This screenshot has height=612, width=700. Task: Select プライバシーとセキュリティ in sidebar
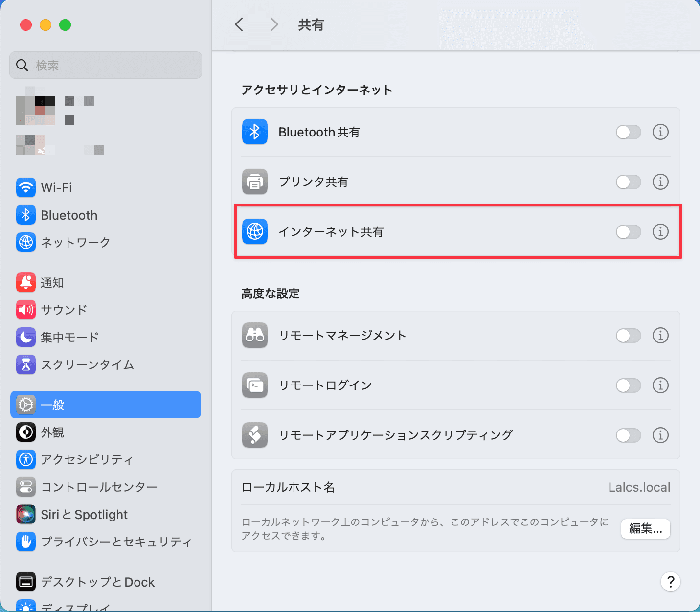[116, 542]
